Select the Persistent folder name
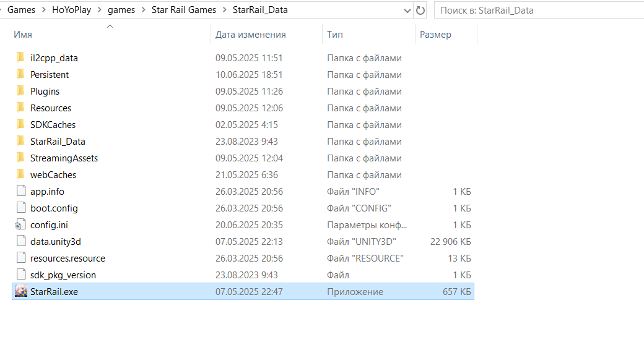The image size is (644, 363). point(50,75)
